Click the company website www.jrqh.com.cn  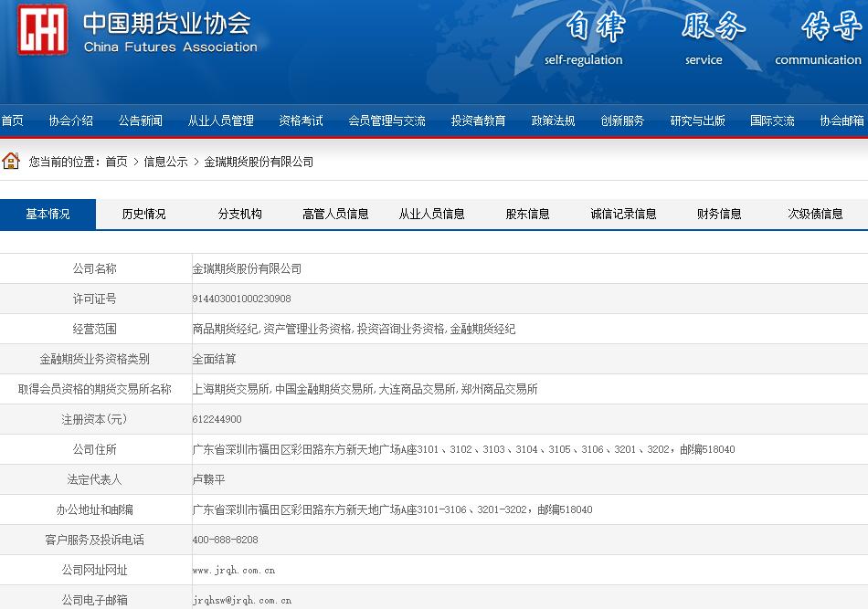[x=234, y=571]
